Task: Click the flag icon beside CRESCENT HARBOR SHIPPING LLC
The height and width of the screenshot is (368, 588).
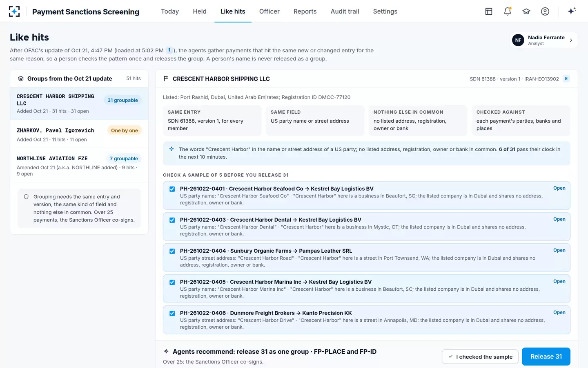Action: point(166,79)
